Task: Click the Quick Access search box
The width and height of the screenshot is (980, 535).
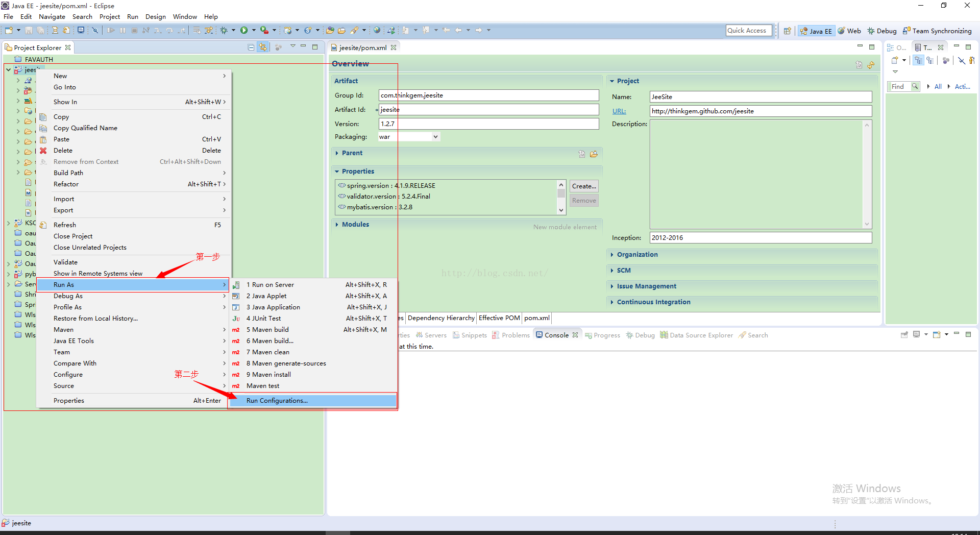Action: 749,31
